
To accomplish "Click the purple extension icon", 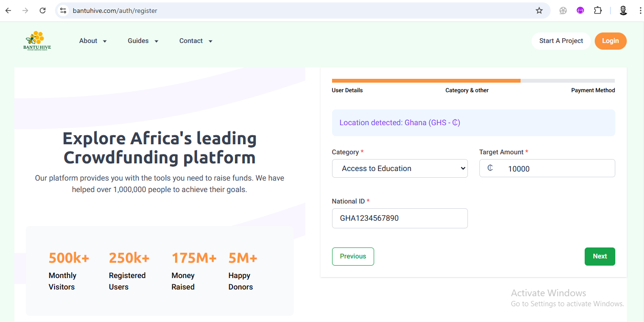I will (x=580, y=11).
